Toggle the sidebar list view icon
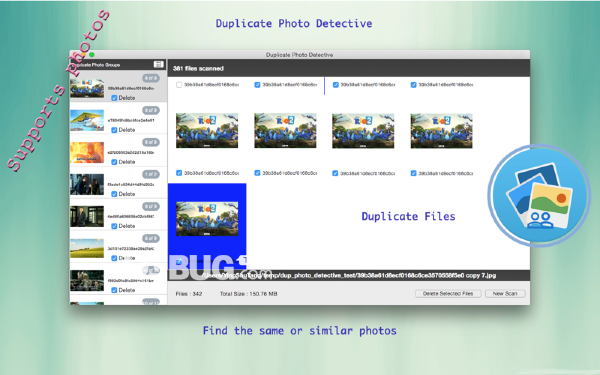This screenshot has width=600, height=375. coord(158,64)
